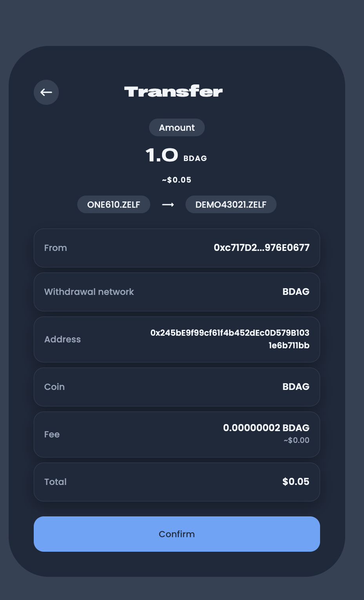The height and width of the screenshot is (600, 364).
Task: Click the BDAG network value
Action: [x=296, y=292]
